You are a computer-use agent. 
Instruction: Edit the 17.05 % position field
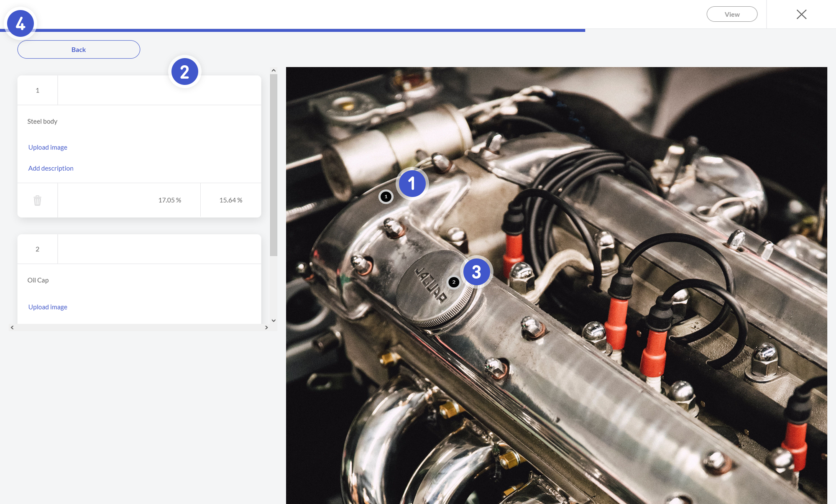pos(129,200)
